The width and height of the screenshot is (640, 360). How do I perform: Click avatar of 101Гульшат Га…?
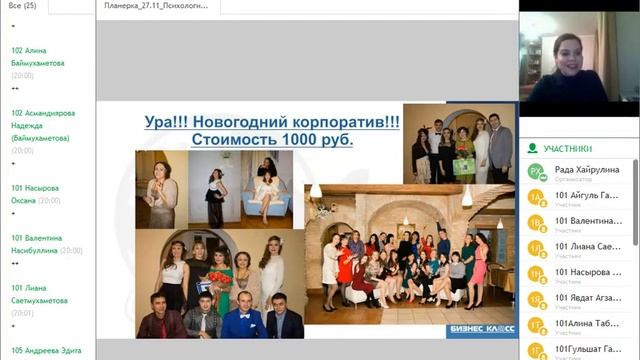pyautogui.click(x=536, y=351)
